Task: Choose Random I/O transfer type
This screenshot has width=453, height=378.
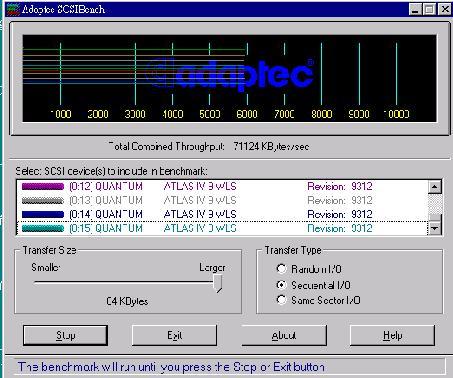Action: point(281,269)
